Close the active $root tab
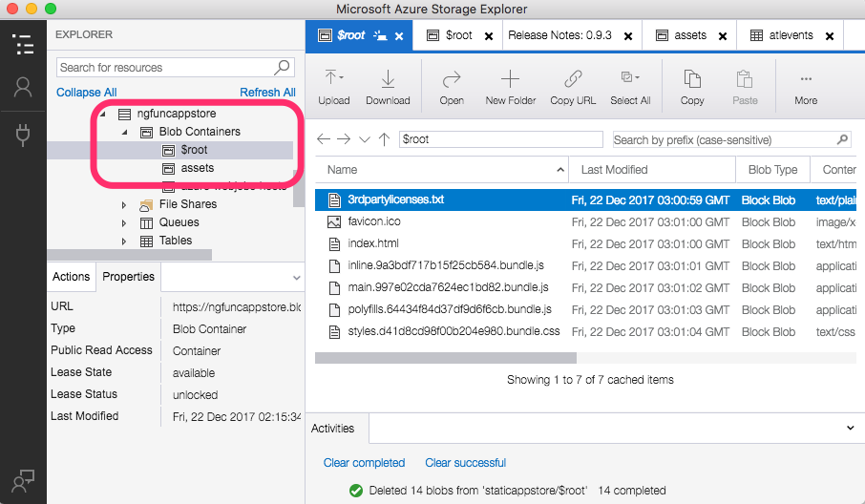The height and width of the screenshot is (504, 865). [399, 36]
